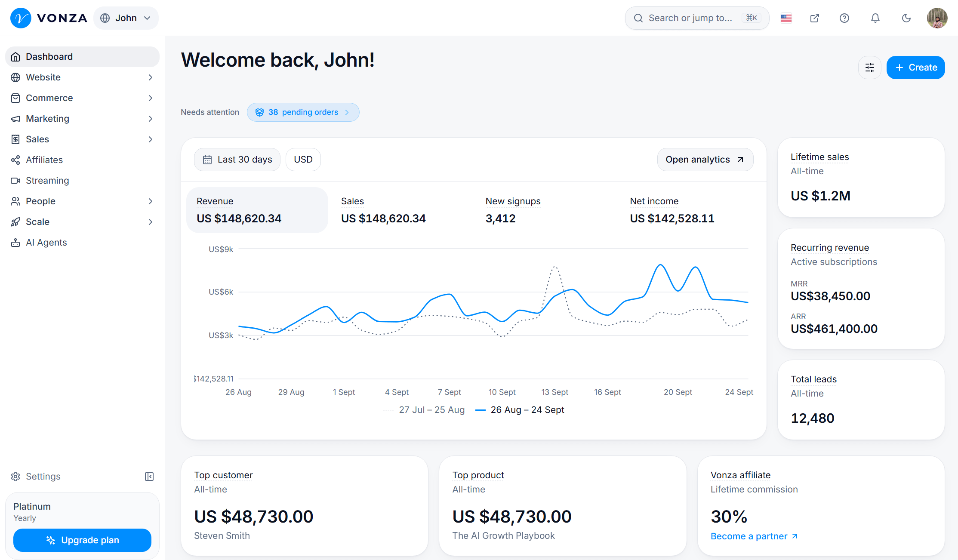Collapse the sidebar panel icon
Screen dimensions: 958x560
149,477
